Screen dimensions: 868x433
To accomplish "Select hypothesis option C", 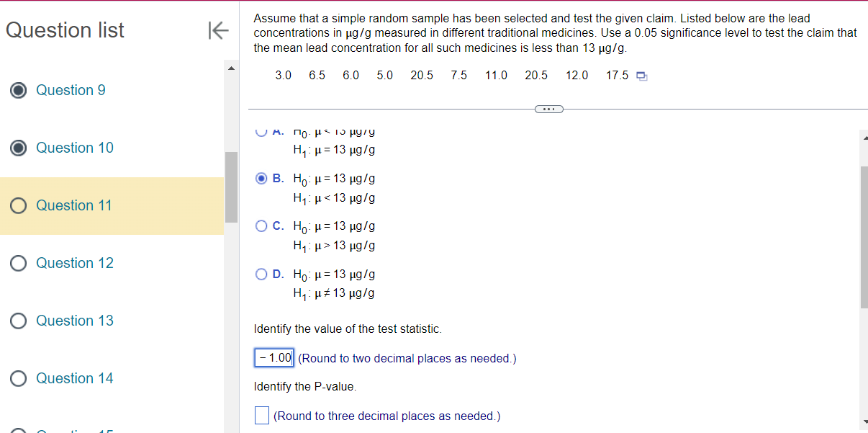I will point(261,226).
